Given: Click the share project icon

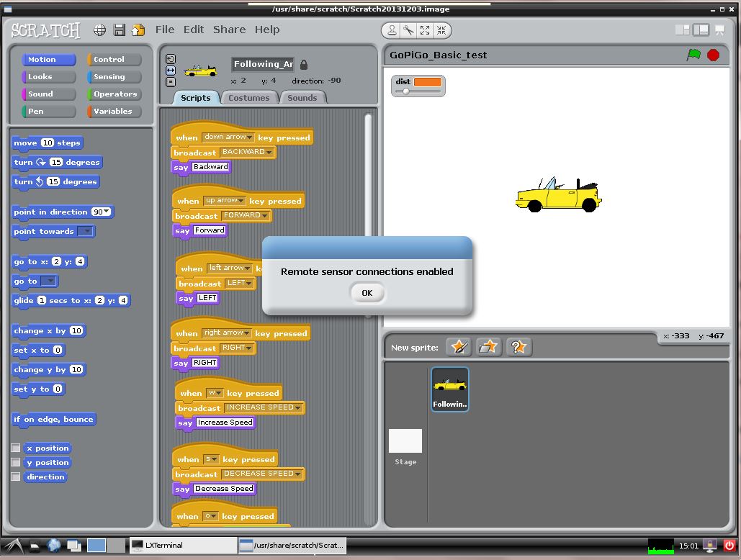Looking at the screenshot, I should click(x=138, y=30).
